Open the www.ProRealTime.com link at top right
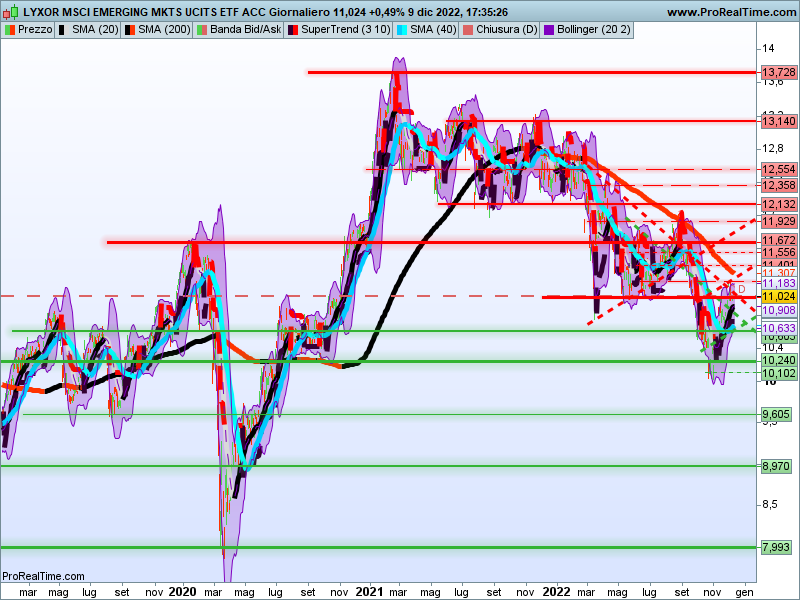 point(731,12)
